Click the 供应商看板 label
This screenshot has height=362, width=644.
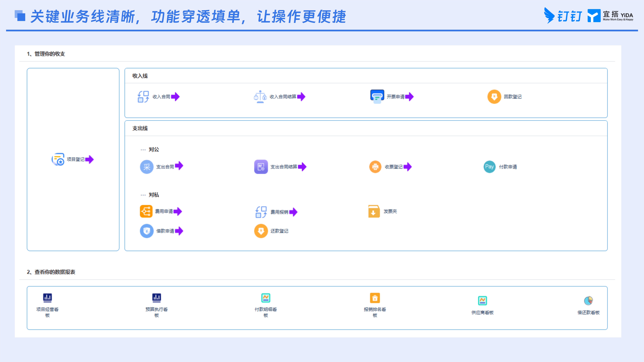point(483,313)
